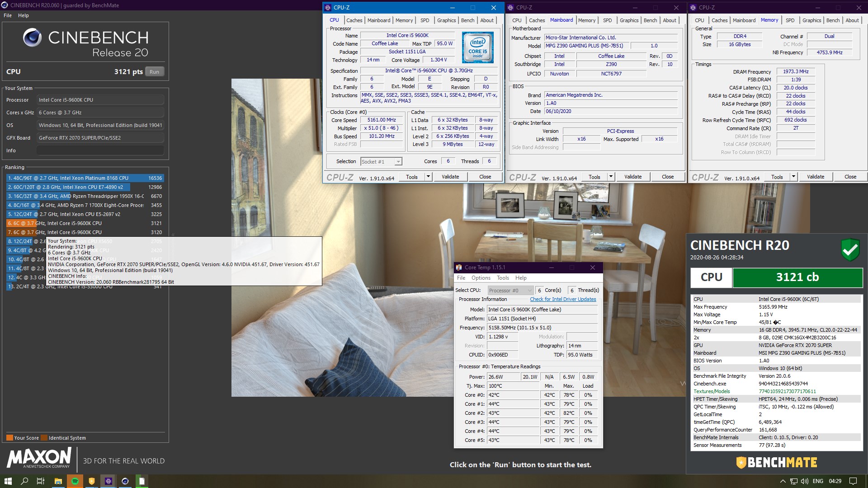The width and height of the screenshot is (868, 488).
Task: Follow Check for Intel Driver Updates link
Action: coord(563,299)
